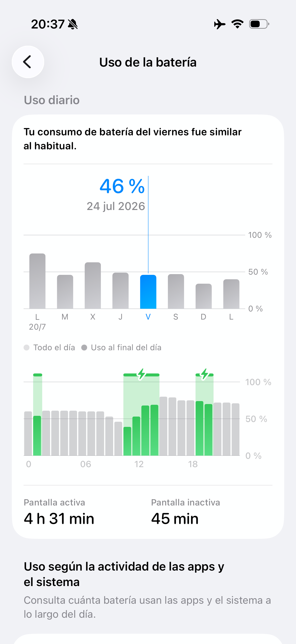Tap the early morning green charging indicator
This screenshot has height=644, width=296.
(x=38, y=375)
